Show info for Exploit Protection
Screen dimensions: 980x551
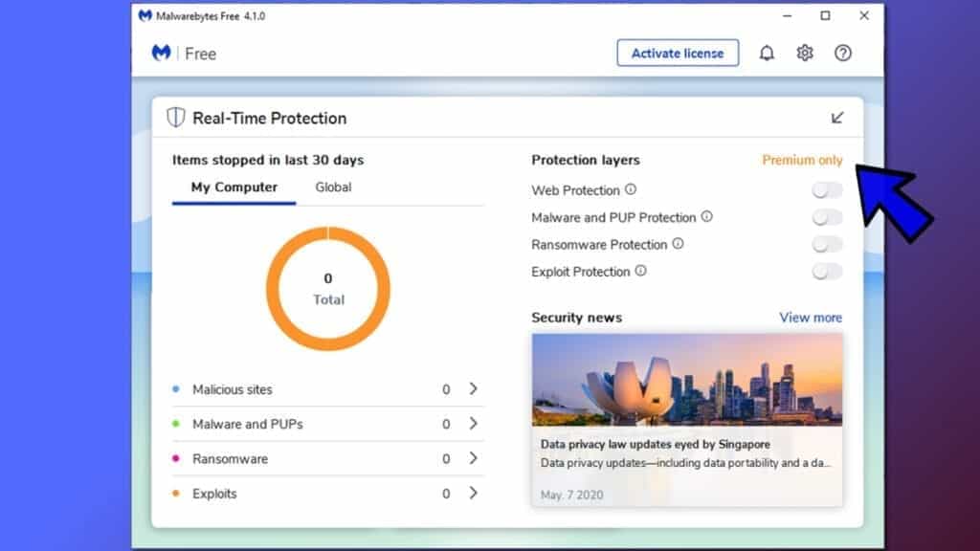click(x=640, y=271)
